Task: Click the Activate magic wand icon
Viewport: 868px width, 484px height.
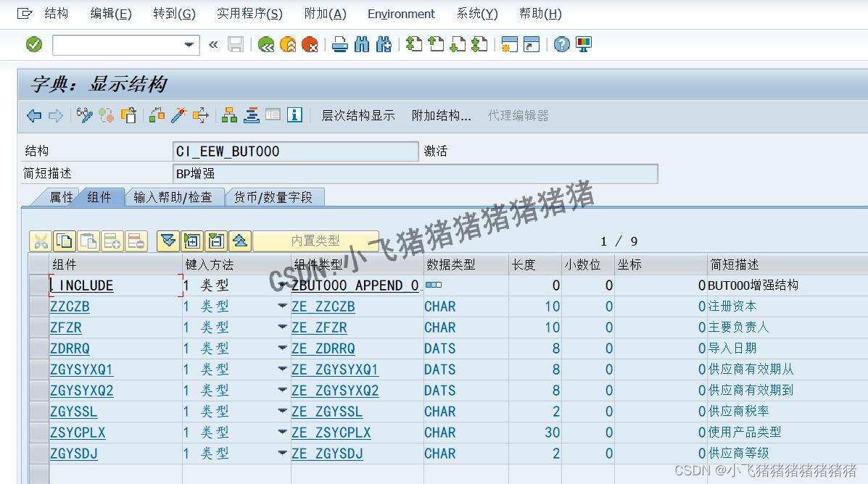Action: click(178, 116)
